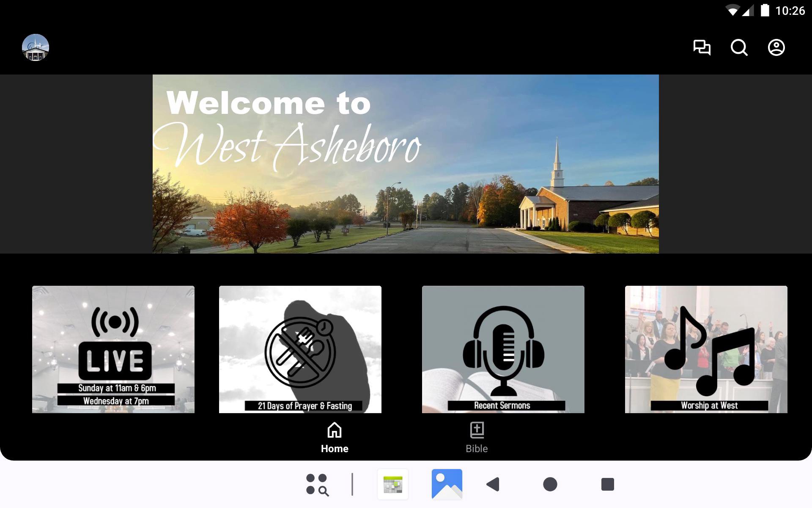Open the messages chat icon
The image size is (812, 508).
tap(702, 47)
